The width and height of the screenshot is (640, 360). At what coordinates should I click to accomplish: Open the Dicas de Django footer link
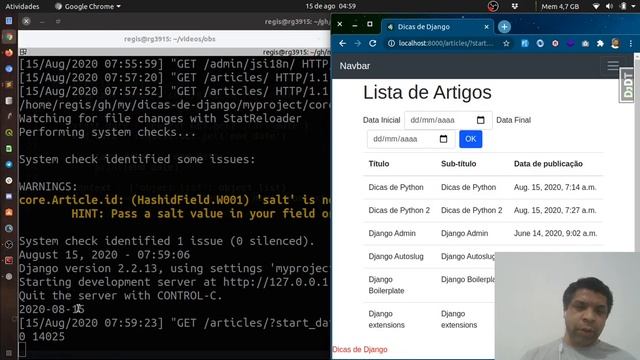tap(360, 349)
